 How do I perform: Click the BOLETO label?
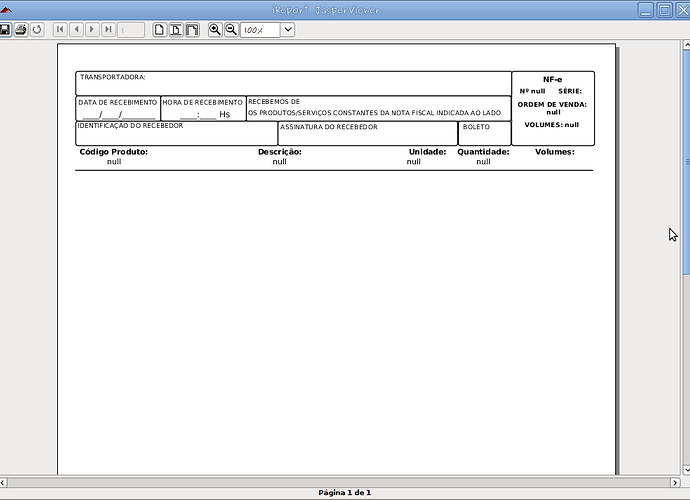[x=476, y=127]
